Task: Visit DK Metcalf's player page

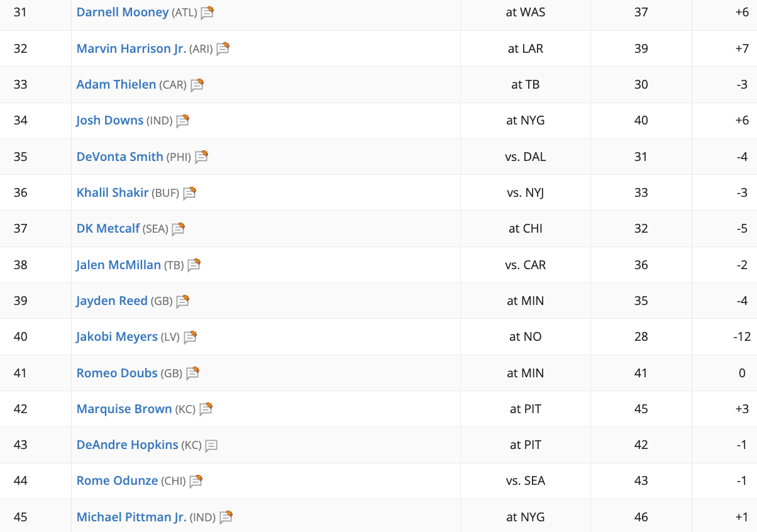Action: (108, 228)
